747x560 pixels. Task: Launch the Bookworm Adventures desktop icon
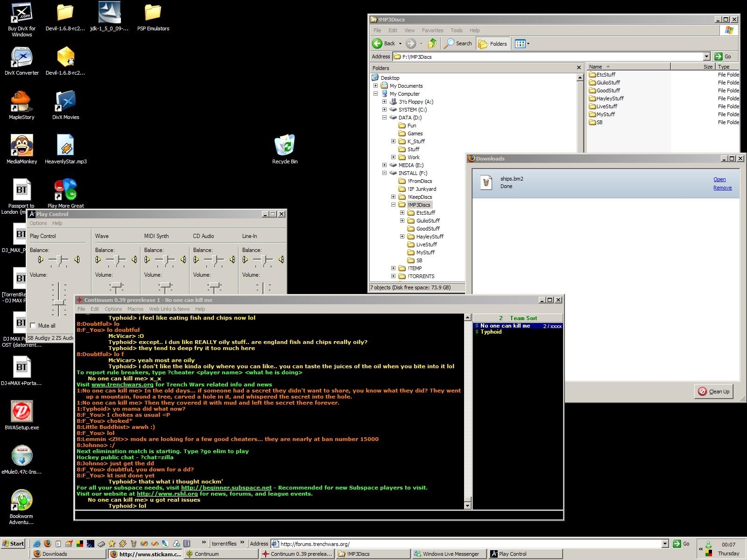pos(21,501)
